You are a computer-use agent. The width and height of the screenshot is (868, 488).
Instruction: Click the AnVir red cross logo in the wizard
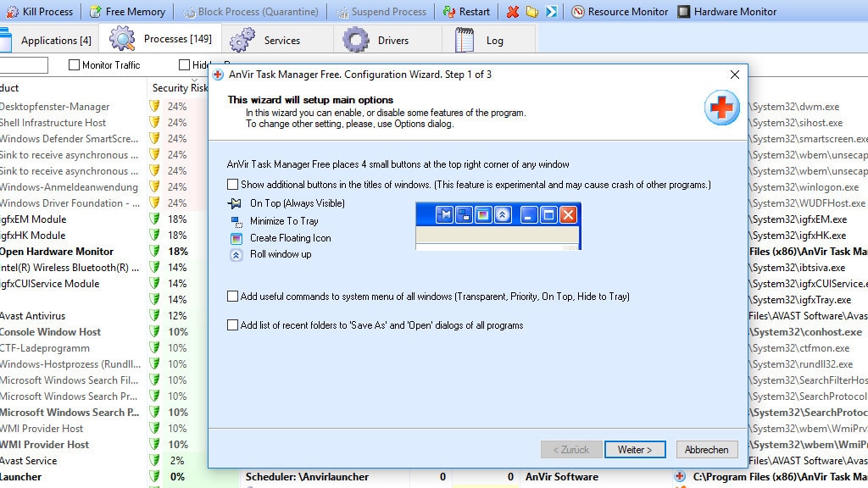720,108
